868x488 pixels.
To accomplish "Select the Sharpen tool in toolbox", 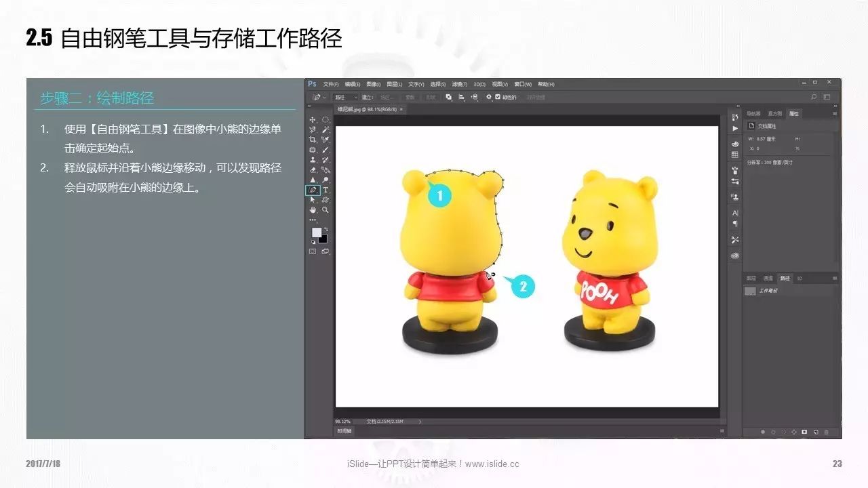I will pyautogui.click(x=313, y=179).
